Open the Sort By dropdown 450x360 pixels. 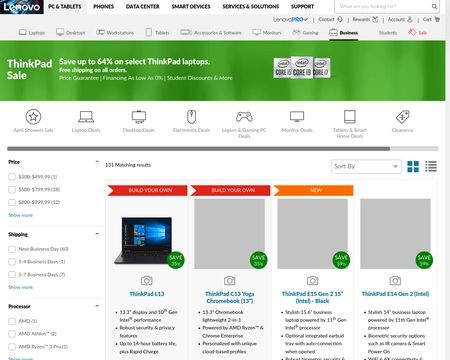tap(366, 166)
